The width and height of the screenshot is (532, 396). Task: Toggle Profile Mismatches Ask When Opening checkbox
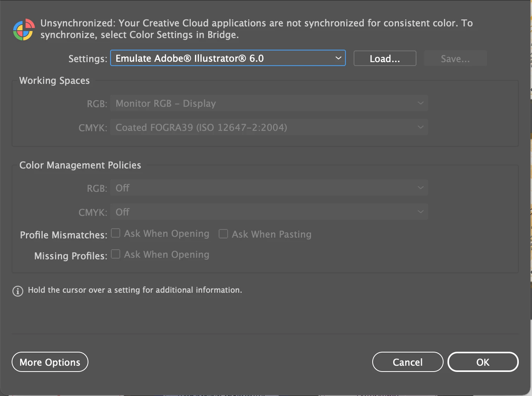(116, 233)
